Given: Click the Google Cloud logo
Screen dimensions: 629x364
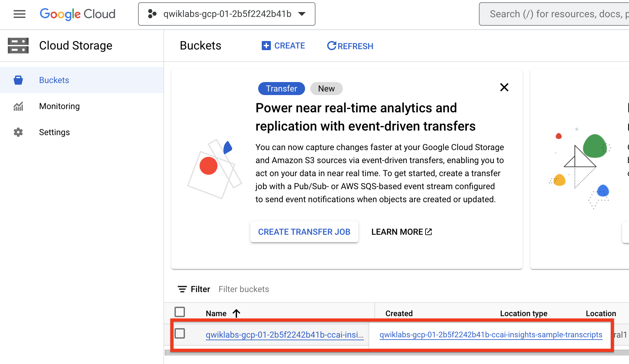Looking at the screenshot, I should click(77, 14).
